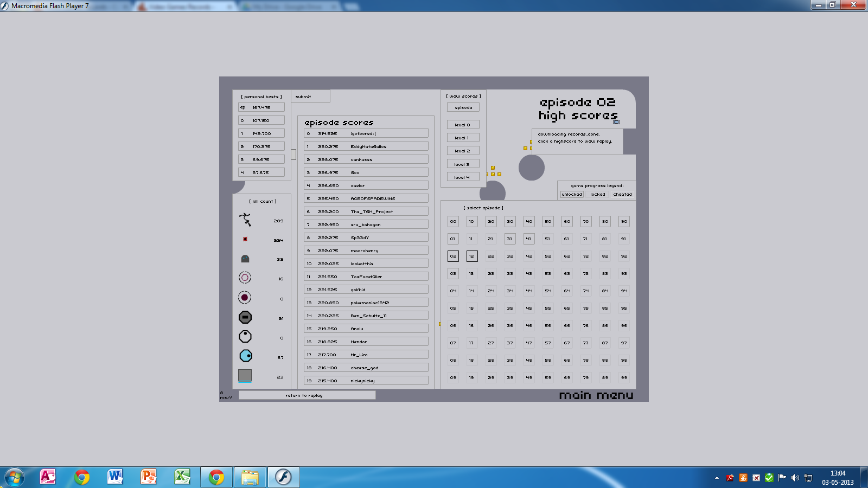868x488 pixels.
Task: View scores for level 0
Action: pyautogui.click(x=463, y=125)
